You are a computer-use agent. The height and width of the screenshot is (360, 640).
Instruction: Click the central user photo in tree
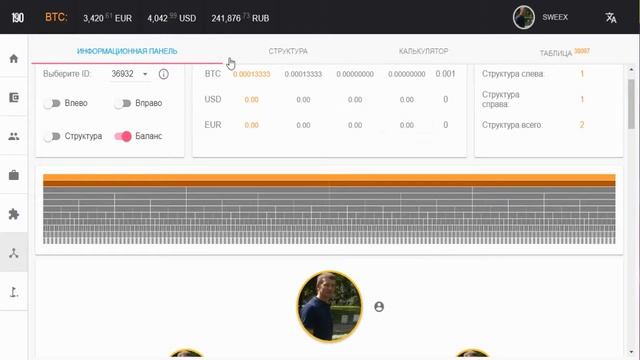[x=329, y=307]
